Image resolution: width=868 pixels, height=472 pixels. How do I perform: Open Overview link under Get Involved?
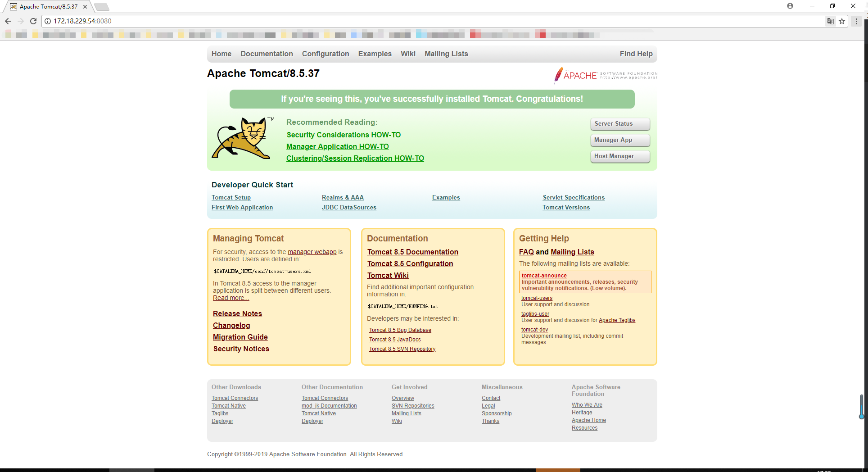tap(403, 398)
